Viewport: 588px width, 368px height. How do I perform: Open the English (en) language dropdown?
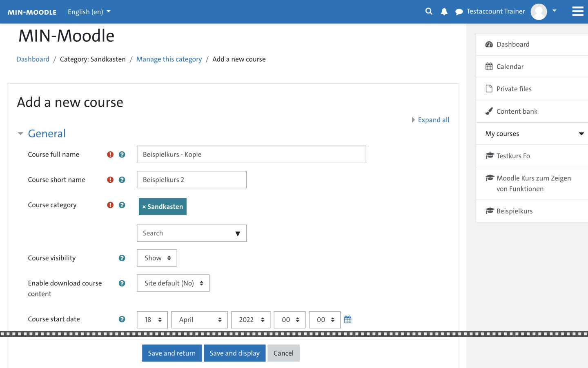89,12
